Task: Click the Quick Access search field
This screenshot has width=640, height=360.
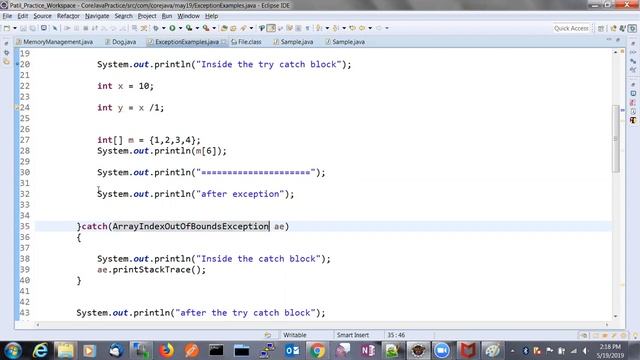Action: point(571,28)
